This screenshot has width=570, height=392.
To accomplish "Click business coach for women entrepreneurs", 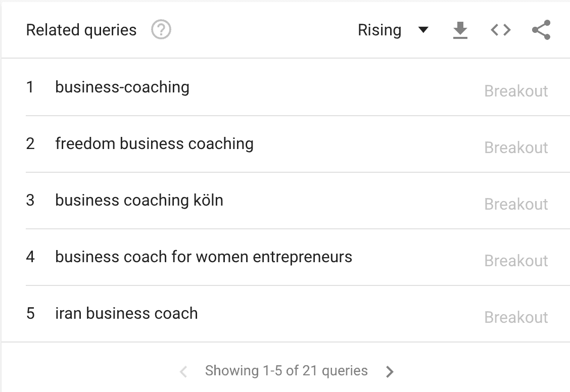I will tap(204, 257).
